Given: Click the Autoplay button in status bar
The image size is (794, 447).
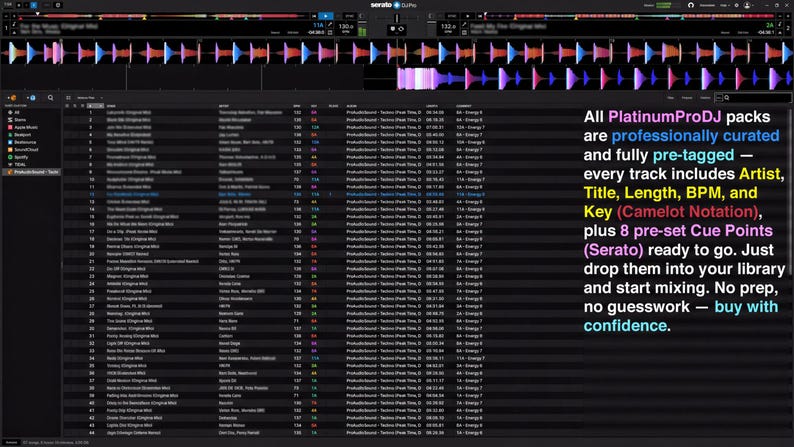Looking at the screenshot, I should [11, 442].
